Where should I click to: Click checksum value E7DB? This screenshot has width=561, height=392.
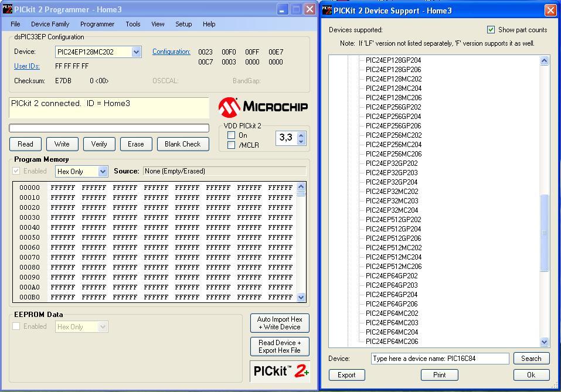pyautogui.click(x=63, y=81)
